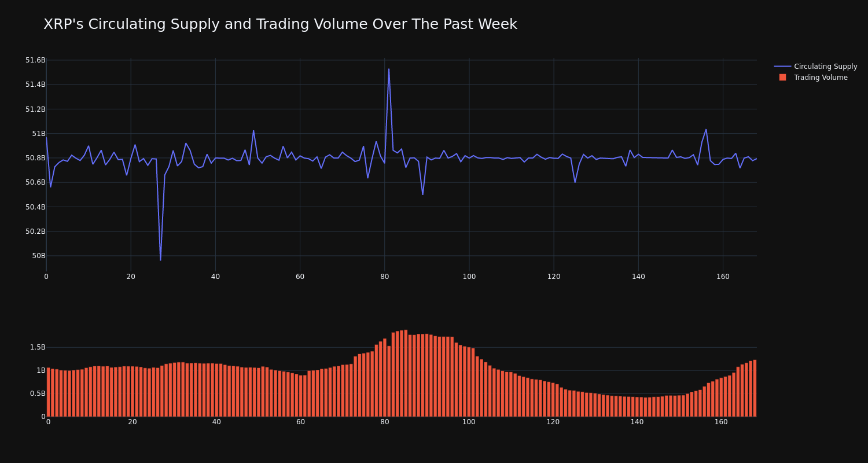Viewport: 868px width, 463px height.
Task: Click the 120 tick on supply chart x-axis
Action: pyautogui.click(x=554, y=277)
